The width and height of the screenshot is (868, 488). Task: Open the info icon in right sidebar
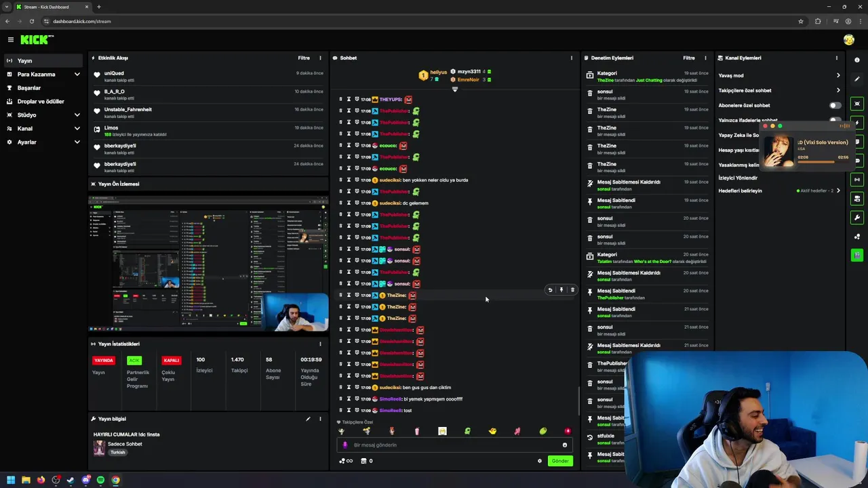[857, 60]
